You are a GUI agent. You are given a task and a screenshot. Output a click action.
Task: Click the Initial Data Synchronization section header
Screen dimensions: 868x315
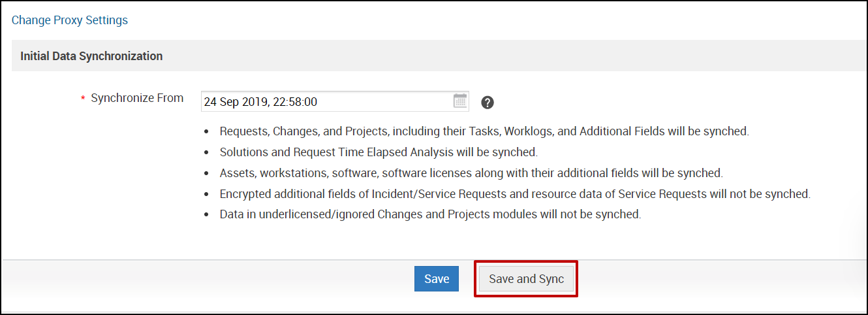pos(91,56)
